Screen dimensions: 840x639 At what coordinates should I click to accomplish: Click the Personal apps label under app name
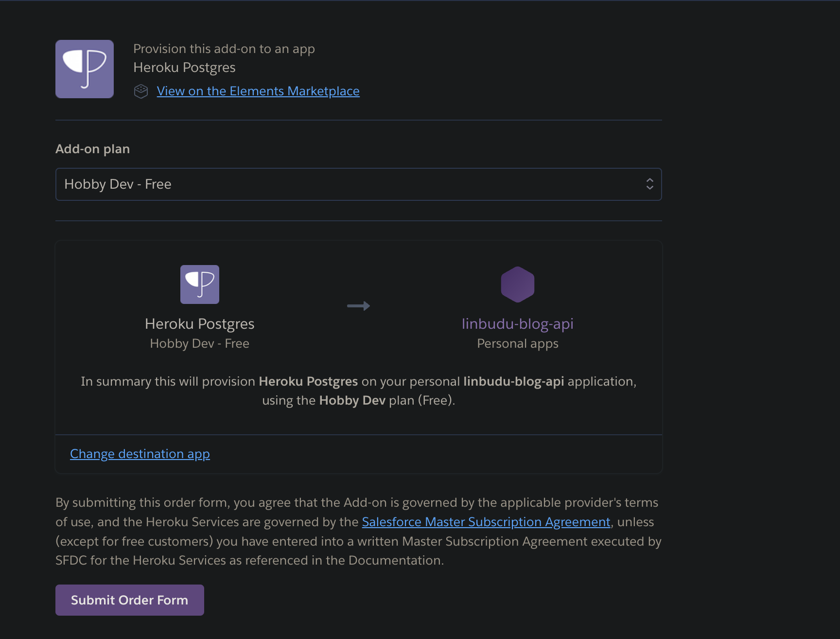pos(517,344)
